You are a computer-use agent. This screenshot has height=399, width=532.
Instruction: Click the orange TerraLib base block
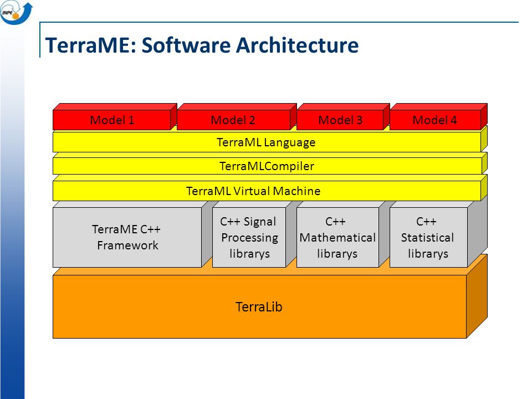coord(259,306)
